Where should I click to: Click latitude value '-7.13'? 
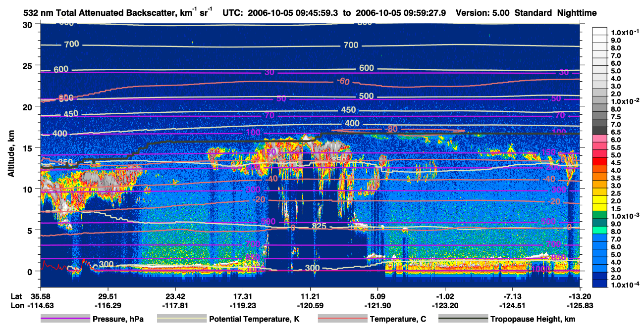tap(513, 296)
